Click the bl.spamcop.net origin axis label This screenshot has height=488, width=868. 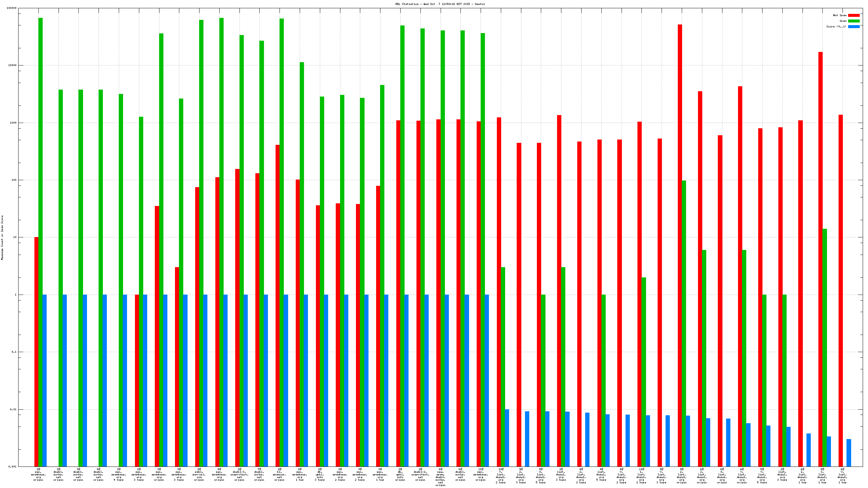[x=279, y=474]
